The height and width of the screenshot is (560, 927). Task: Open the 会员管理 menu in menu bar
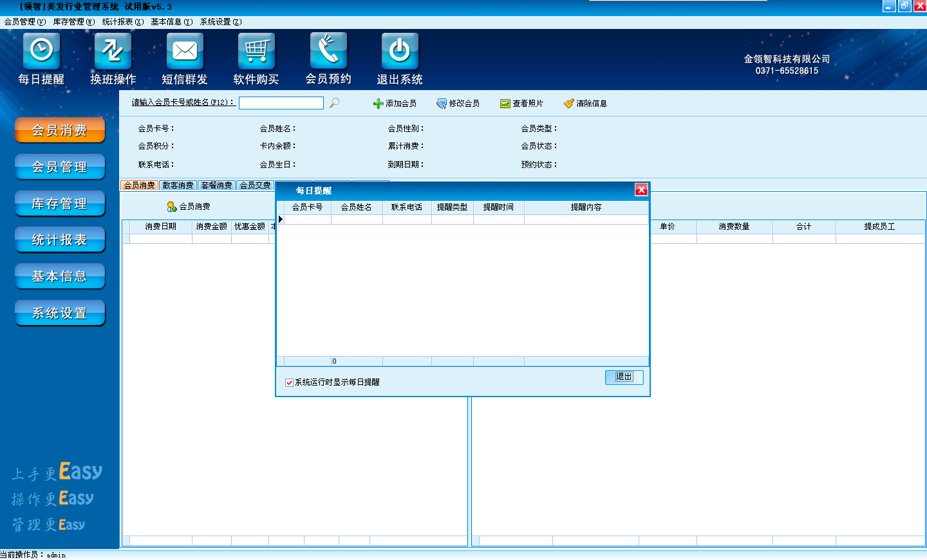pyautogui.click(x=24, y=22)
